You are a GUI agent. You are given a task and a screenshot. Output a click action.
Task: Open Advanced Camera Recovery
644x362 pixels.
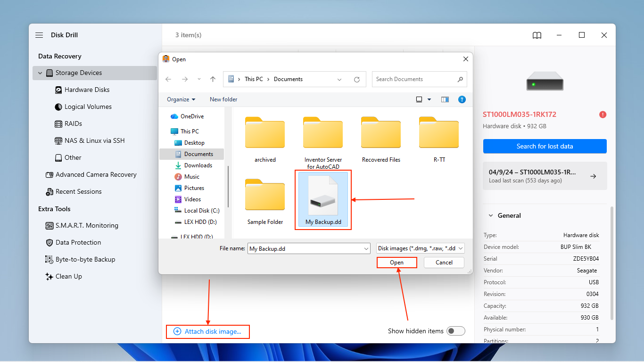[x=94, y=174]
